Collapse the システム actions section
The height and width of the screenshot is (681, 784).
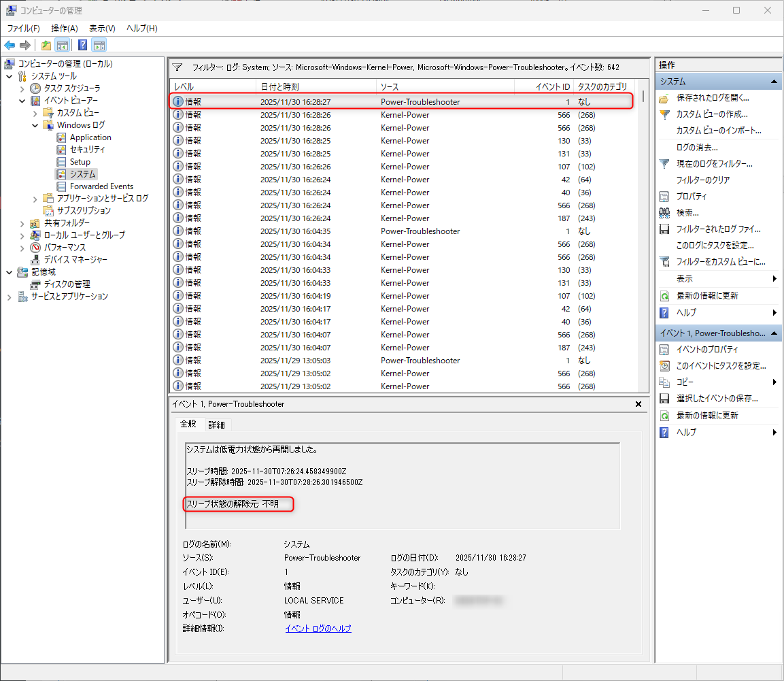773,81
